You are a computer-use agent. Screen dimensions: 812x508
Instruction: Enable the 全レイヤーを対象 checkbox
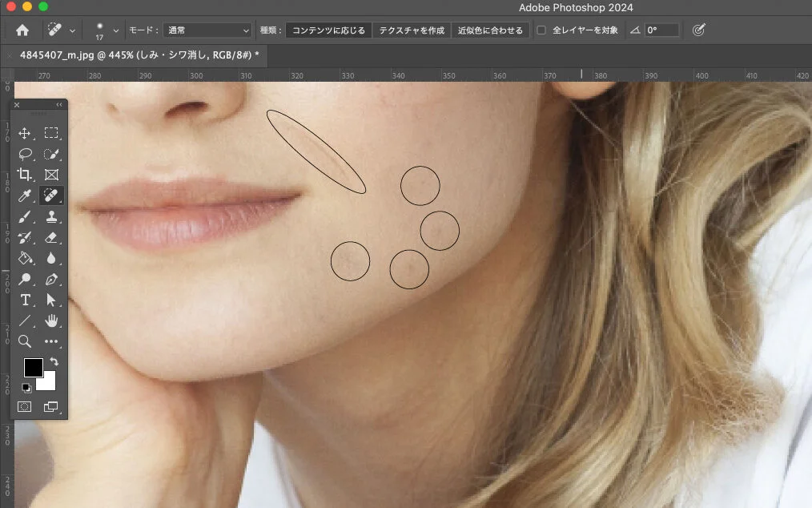(x=541, y=30)
